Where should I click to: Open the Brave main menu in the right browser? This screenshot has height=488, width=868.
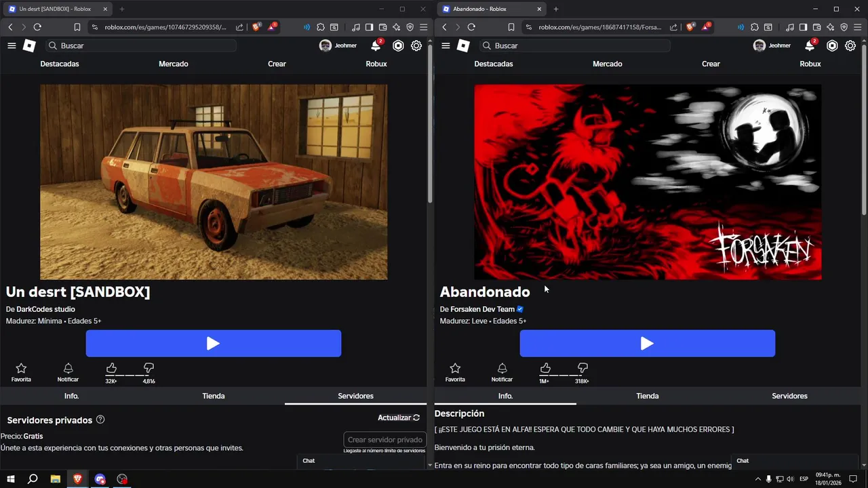[857, 27]
